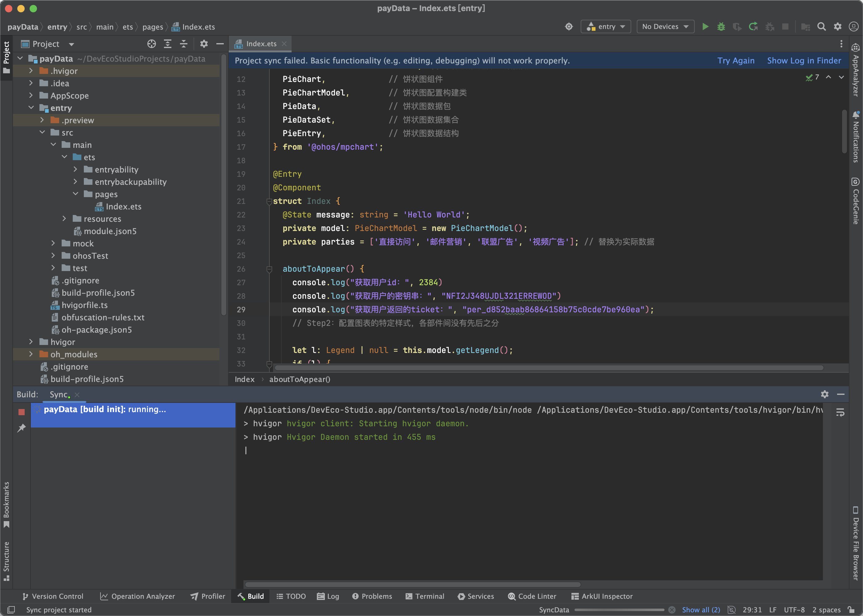Open the Problems tool tab
This screenshot has height=616, width=863.
pyautogui.click(x=372, y=596)
